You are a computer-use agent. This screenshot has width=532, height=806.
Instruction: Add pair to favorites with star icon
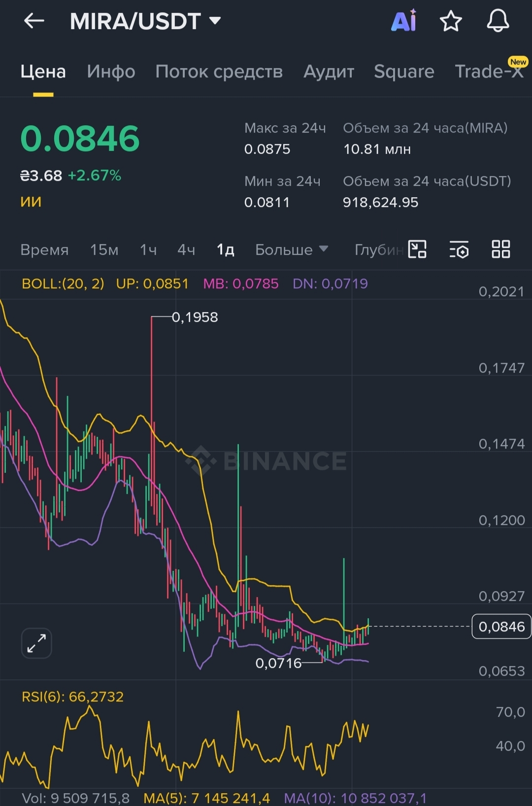click(451, 21)
